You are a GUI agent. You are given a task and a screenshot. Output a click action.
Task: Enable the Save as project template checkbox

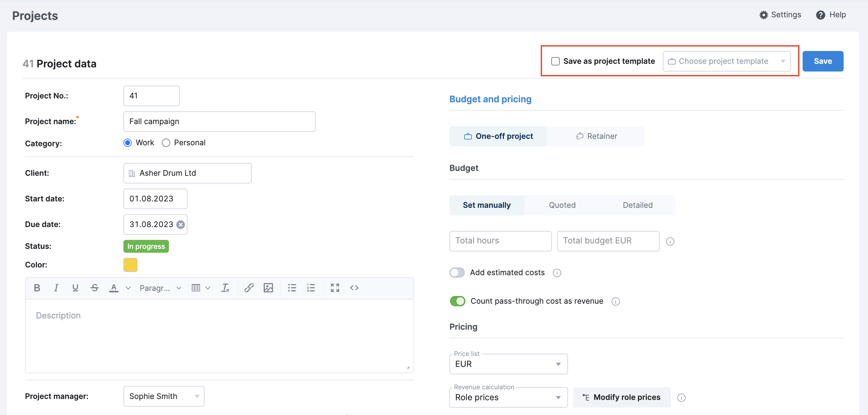coord(555,61)
